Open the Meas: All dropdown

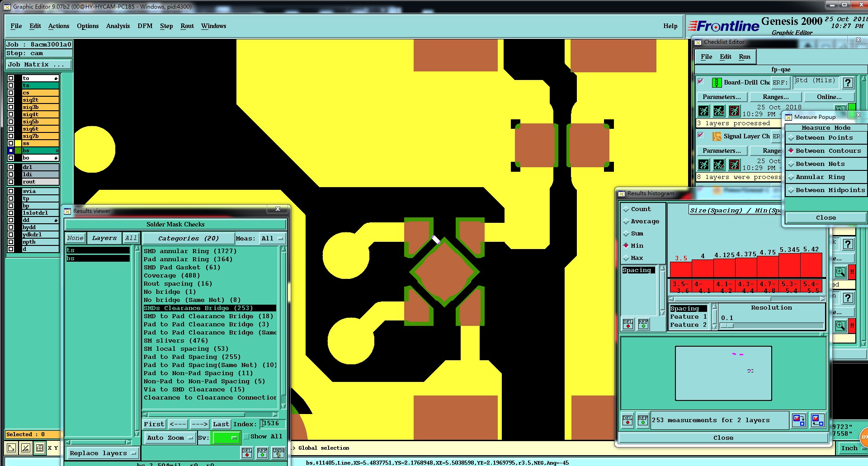(x=273, y=239)
